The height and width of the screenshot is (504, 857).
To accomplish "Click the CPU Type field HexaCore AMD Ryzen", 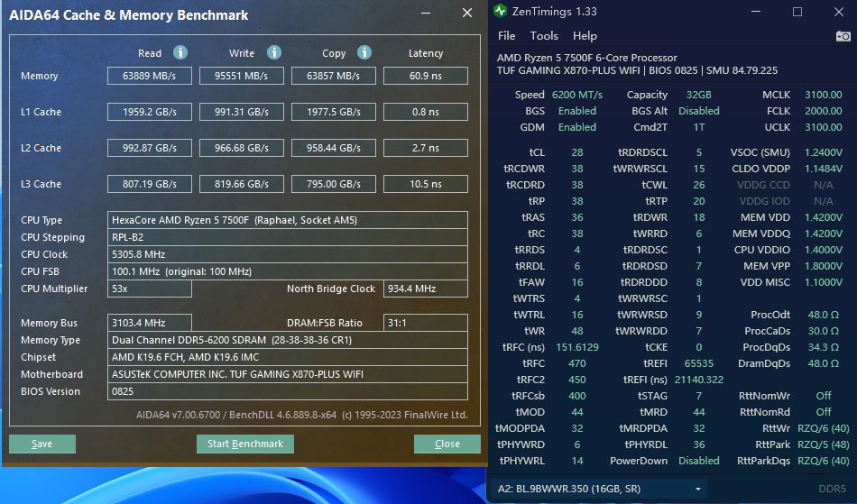I will tap(288, 220).
